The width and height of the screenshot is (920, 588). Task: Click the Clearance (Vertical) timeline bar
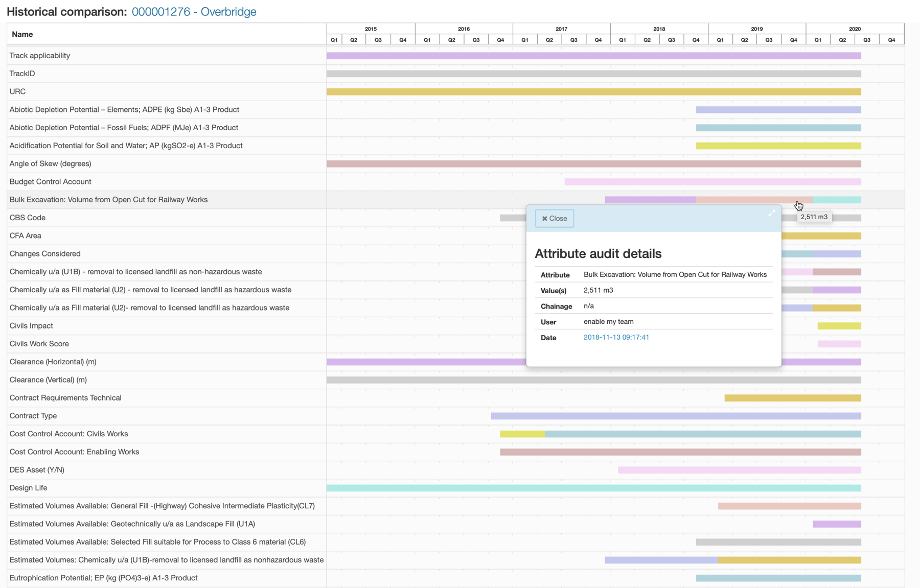coord(594,380)
